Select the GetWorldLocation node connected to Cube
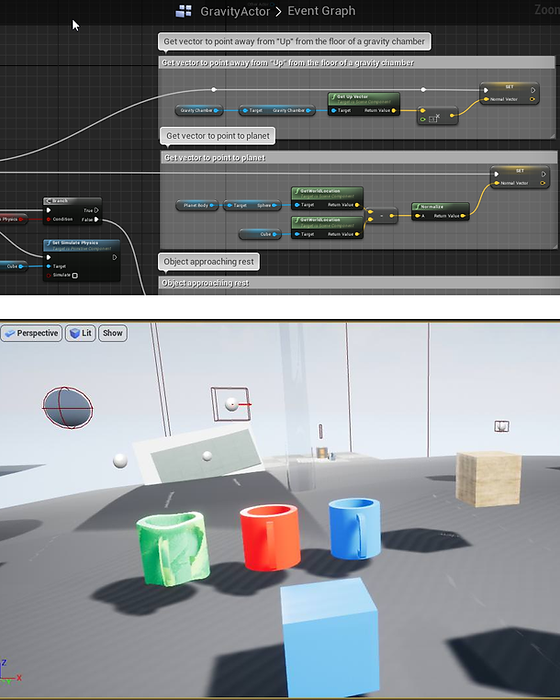Screen dimensions: 560x700 tap(327, 228)
